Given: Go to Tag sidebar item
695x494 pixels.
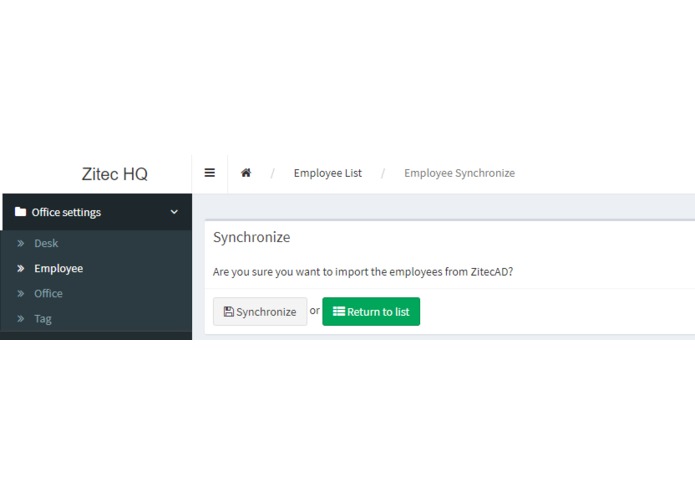Looking at the screenshot, I should point(43,319).
